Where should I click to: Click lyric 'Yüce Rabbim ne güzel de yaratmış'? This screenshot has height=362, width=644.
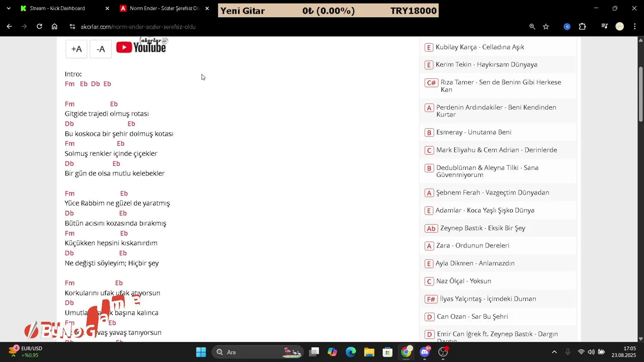[117, 203]
